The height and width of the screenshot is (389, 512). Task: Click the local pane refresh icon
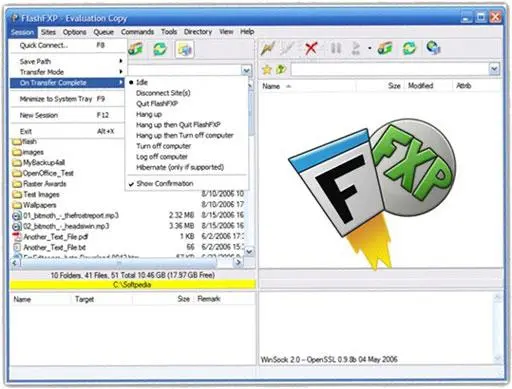click(160, 49)
